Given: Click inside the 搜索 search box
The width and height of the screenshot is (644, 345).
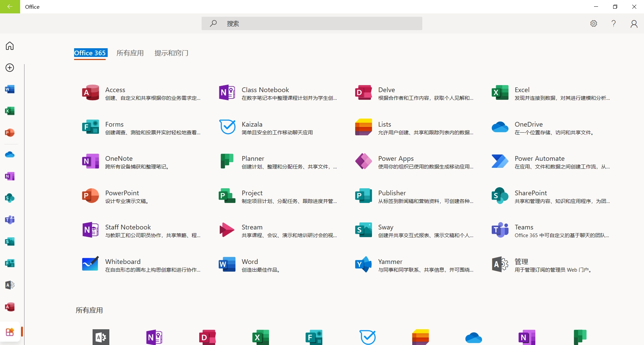Looking at the screenshot, I should coord(312,23).
